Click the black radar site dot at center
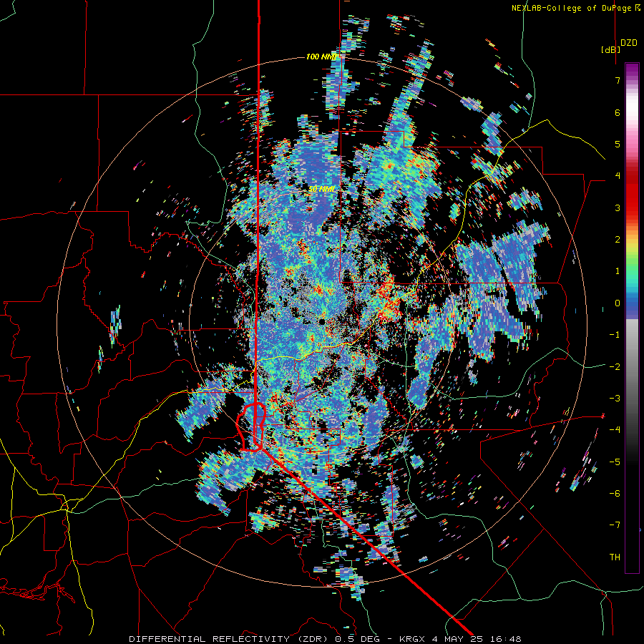This screenshot has height=644, width=644. 321,321
